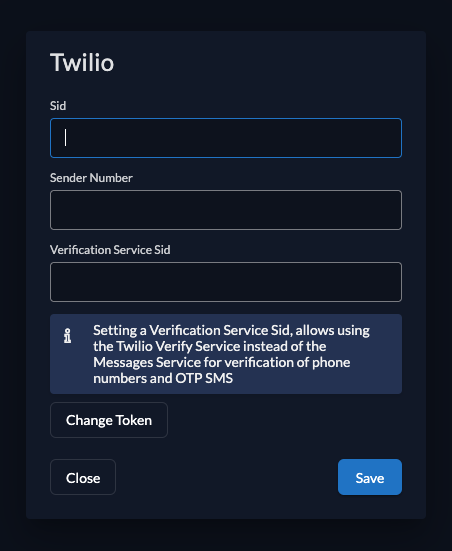The image size is (452, 551).
Task: Click the Sid field label
Action: pyautogui.click(x=58, y=106)
